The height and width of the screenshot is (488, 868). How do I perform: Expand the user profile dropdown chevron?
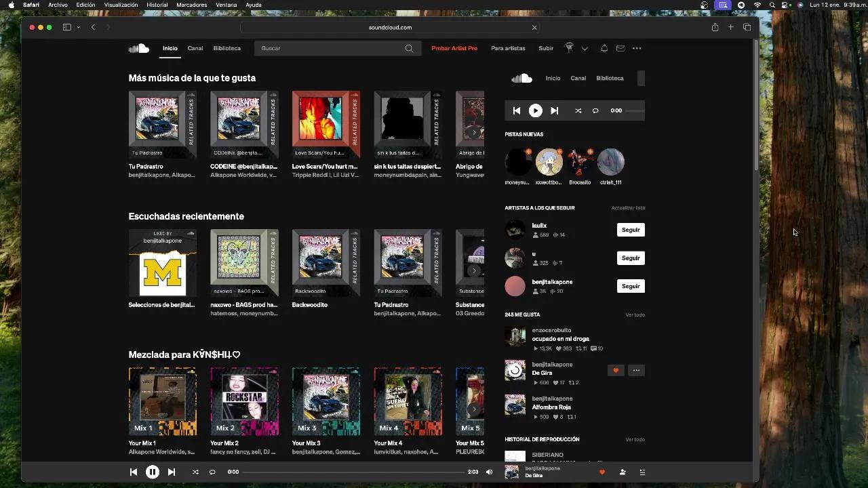585,48
